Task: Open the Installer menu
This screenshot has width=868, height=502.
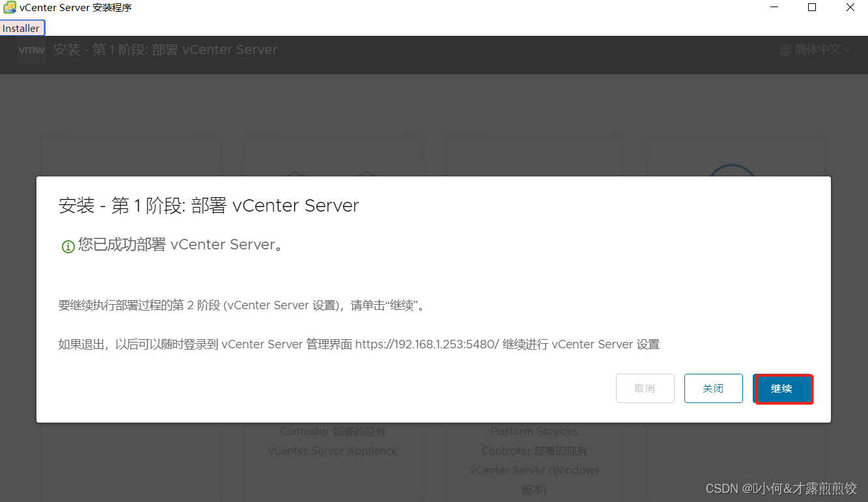Action: point(21,28)
